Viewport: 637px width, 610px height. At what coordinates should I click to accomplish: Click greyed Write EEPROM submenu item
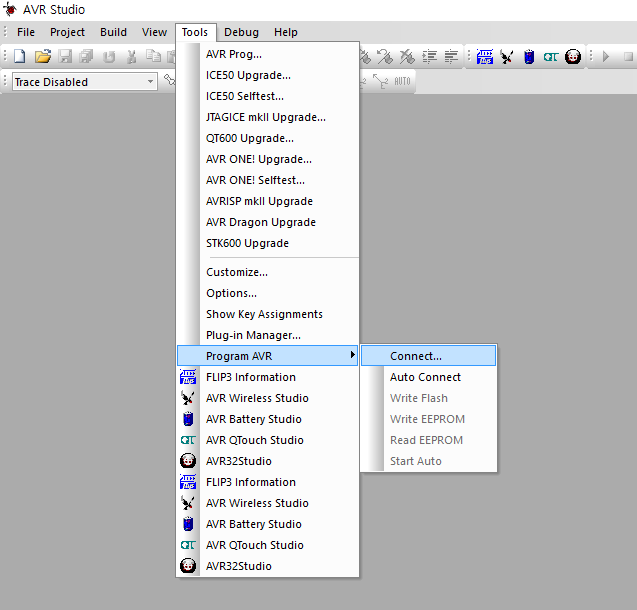[x=428, y=419]
